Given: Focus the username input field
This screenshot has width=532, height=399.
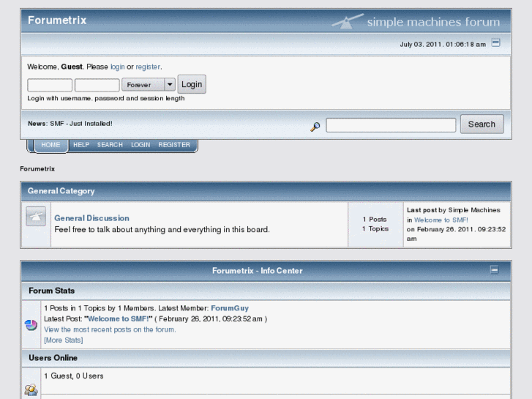Looking at the screenshot, I should point(50,85).
